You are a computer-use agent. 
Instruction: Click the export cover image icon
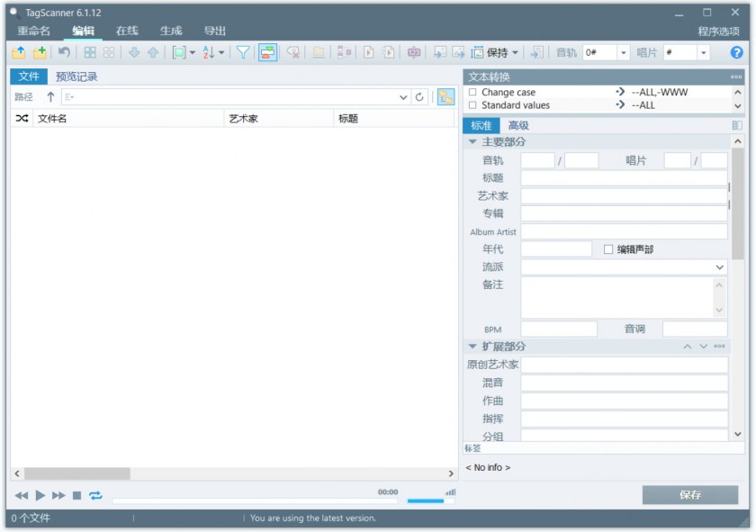click(457, 52)
